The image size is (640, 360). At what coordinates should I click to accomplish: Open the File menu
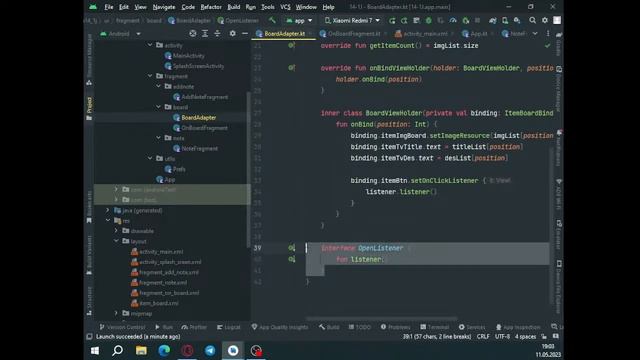109,7
